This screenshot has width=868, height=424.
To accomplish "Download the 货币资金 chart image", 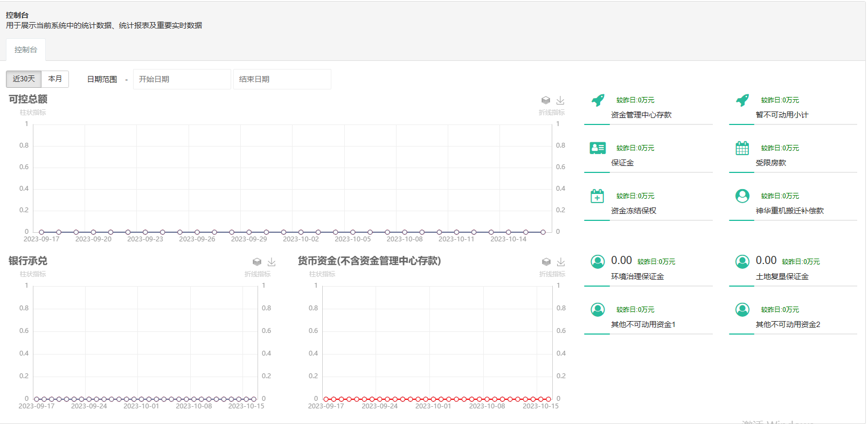I will (x=561, y=262).
